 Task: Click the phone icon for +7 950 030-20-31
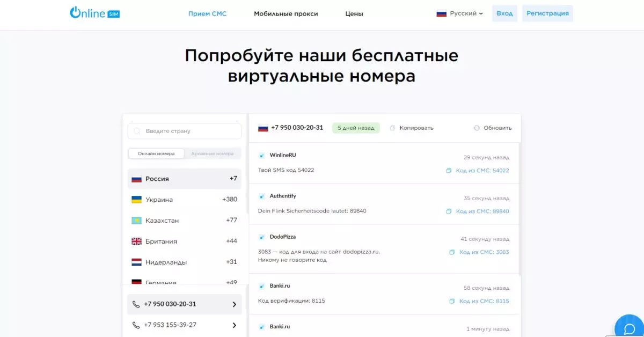coord(136,304)
